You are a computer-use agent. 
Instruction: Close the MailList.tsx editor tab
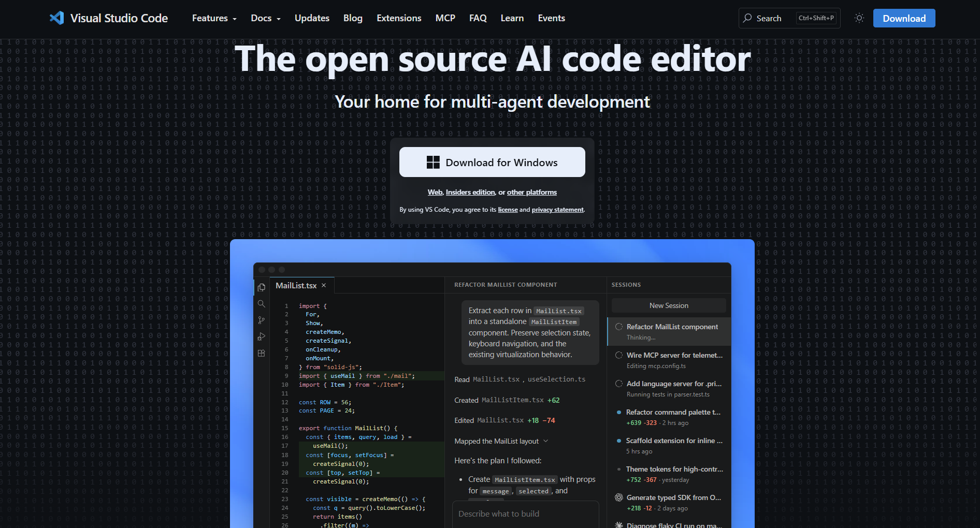[x=324, y=285]
